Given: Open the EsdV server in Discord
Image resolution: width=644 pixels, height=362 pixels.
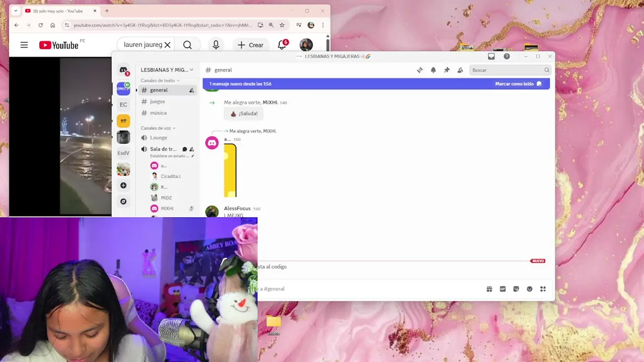Looking at the screenshot, I should pos(123,153).
